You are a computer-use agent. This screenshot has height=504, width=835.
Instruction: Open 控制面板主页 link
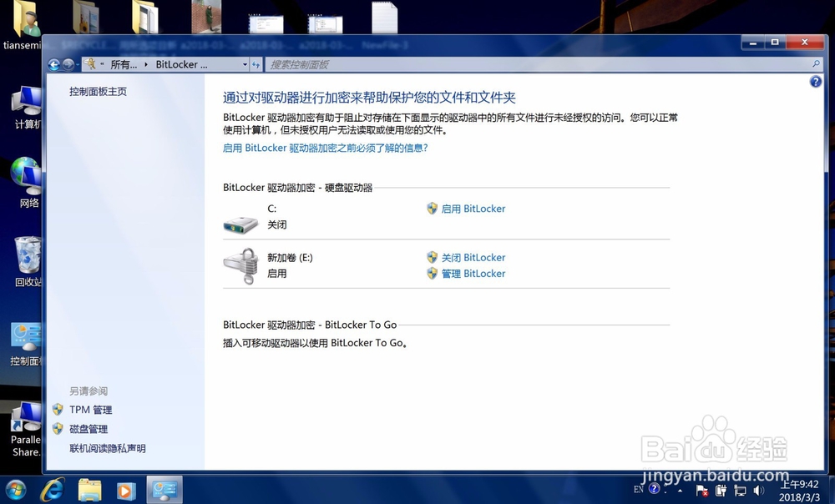(x=98, y=92)
